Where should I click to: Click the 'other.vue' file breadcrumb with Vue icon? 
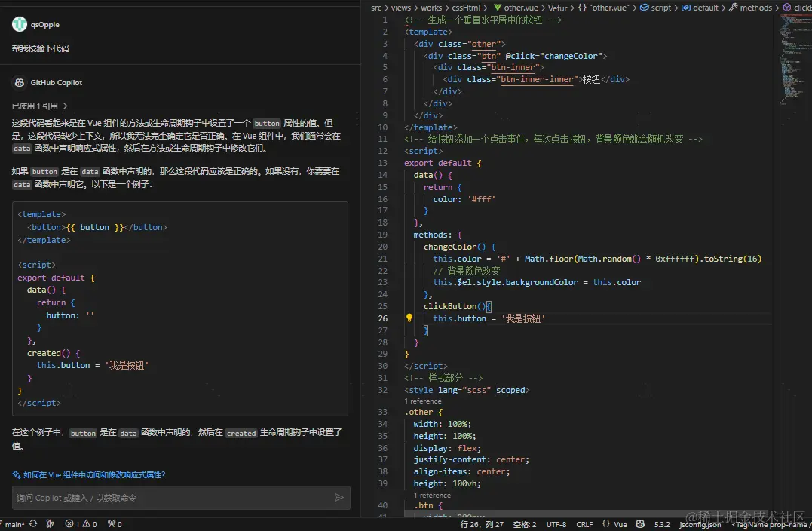pos(516,8)
